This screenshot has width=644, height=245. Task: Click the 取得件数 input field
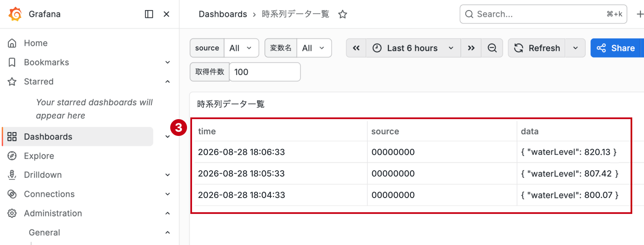[265, 72]
